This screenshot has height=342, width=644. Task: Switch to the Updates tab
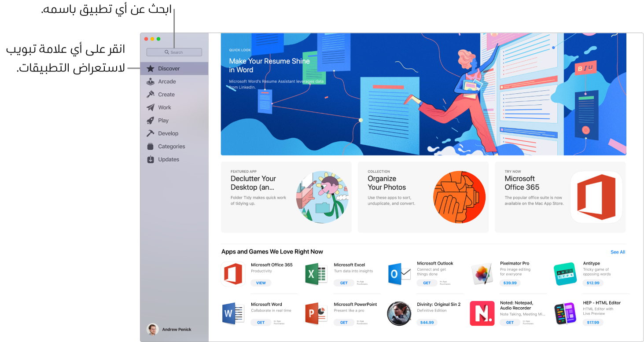click(x=168, y=159)
